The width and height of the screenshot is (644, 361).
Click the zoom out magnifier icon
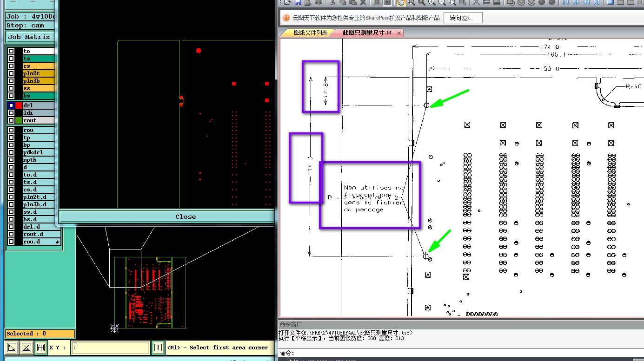[442, 2]
